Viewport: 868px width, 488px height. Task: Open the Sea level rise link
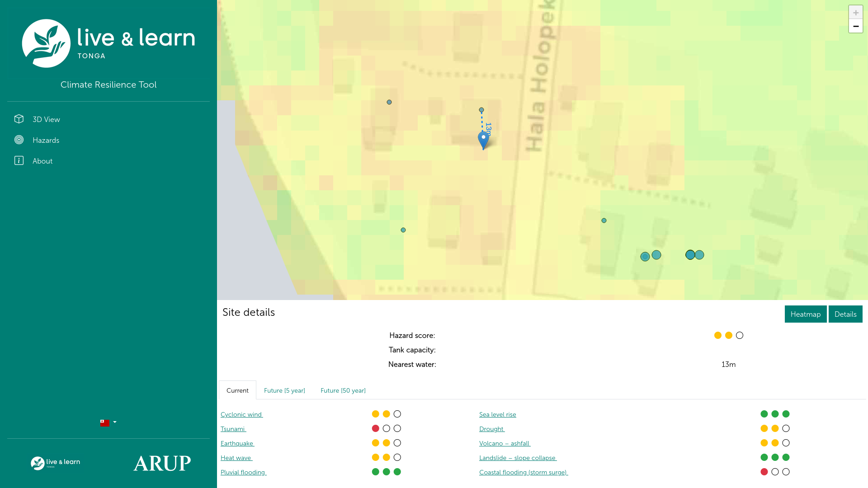coord(497,414)
